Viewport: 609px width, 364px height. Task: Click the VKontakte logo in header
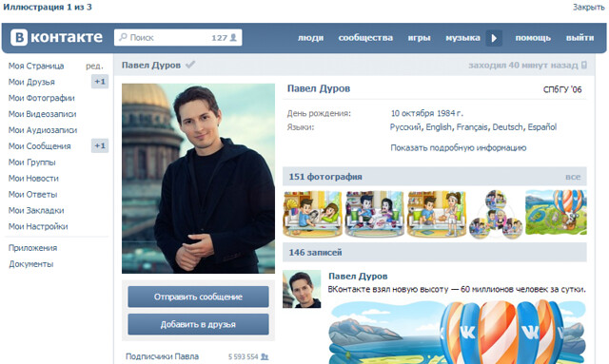[57, 37]
